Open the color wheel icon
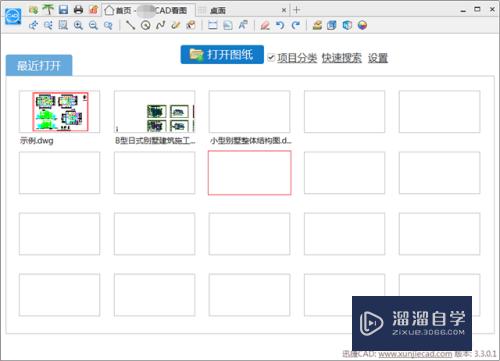 pyautogui.click(x=362, y=25)
